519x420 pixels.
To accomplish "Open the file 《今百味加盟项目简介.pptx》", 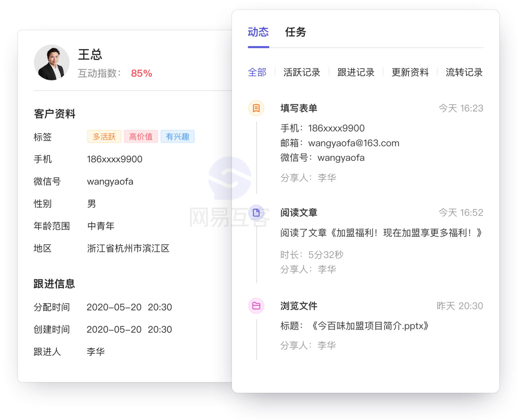I will [x=370, y=326].
